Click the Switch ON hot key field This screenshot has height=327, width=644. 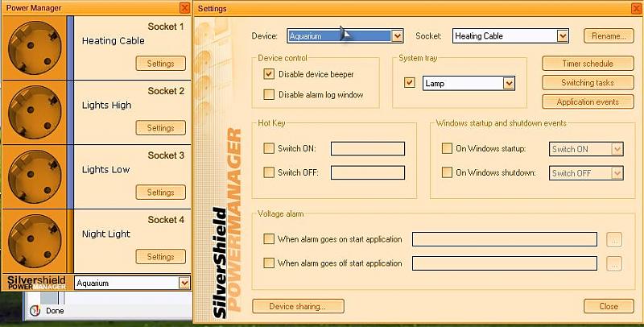[368, 149]
